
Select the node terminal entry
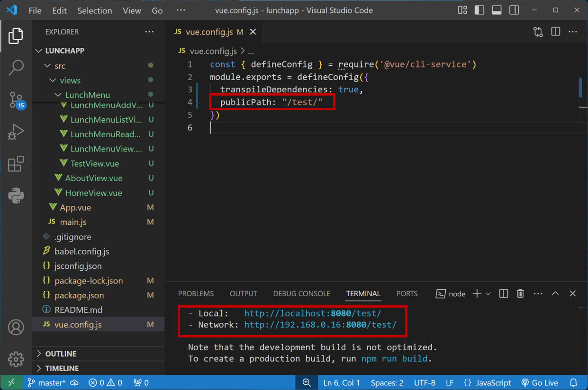coord(451,294)
